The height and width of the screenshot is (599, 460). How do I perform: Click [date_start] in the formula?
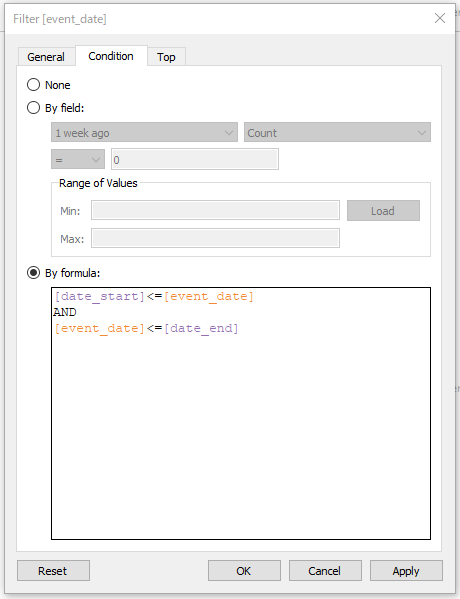[x=100, y=296]
